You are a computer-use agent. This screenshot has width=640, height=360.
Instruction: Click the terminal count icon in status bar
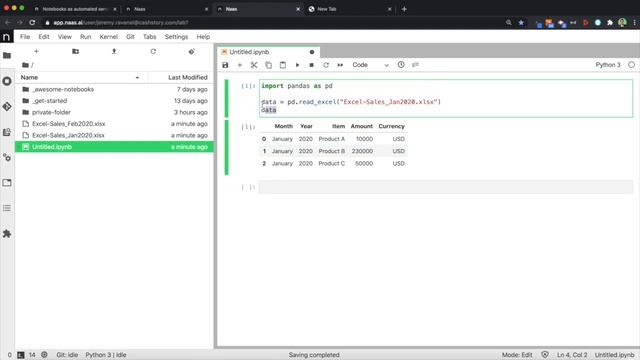pyautogui.click(x=21, y=355)
